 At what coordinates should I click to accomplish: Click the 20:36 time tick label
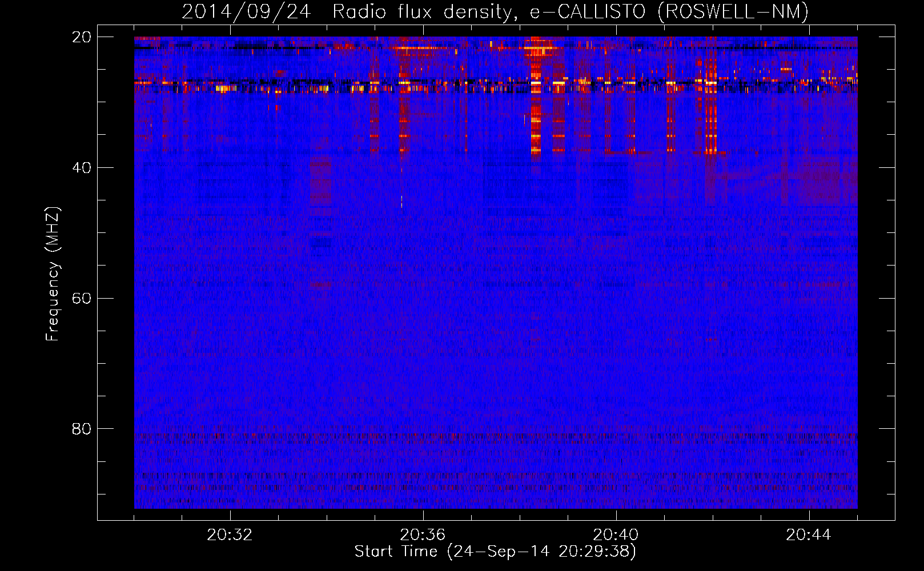click(423, 534)
